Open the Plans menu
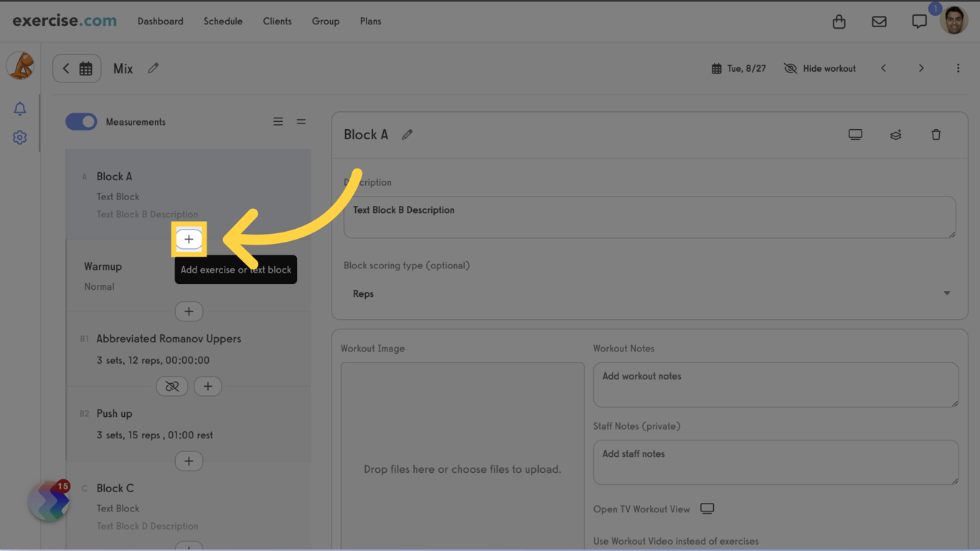Image resolution: width=980 pixels, height=551 pixels. click(370, 22)
